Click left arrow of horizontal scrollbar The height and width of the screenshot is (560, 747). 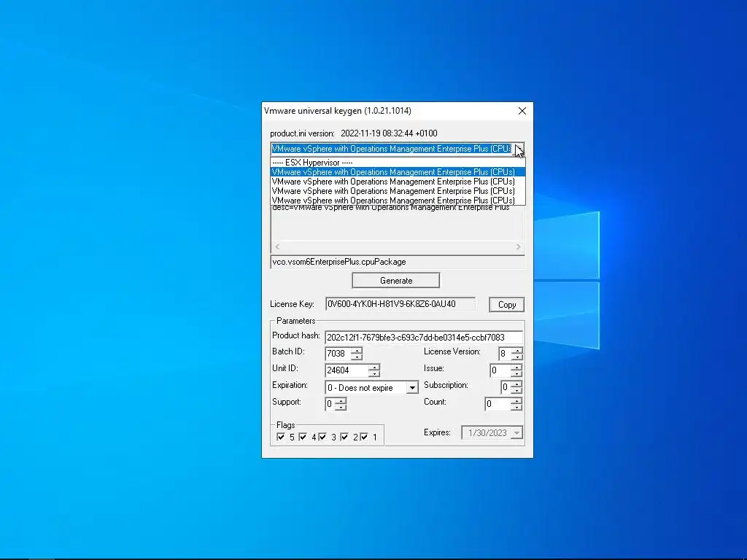pos(277,246)
